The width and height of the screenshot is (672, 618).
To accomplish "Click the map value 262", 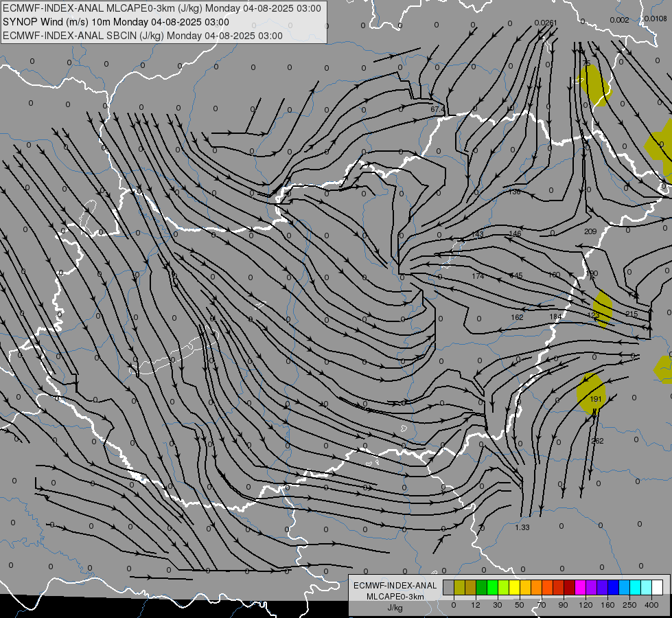I will [x=597, y=441].
